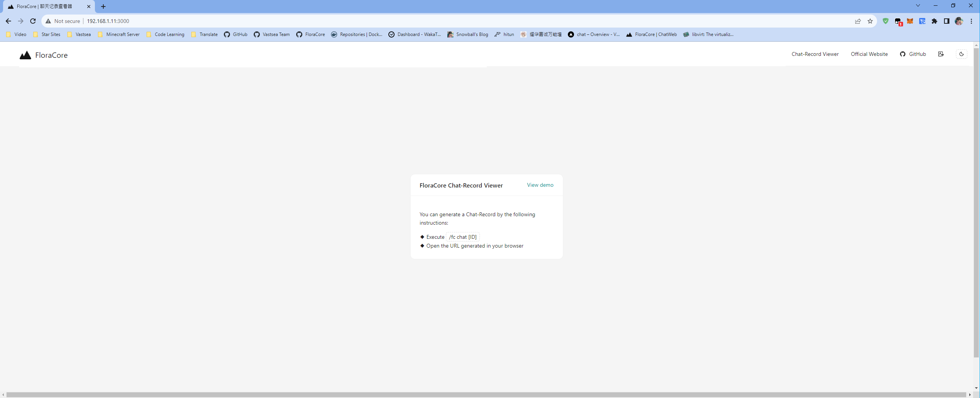Image resolution: width=980 pixels, height=398 pixels.
Task: Switch to the Chat-Record Viewer menu item
Action: click(815, 54)
